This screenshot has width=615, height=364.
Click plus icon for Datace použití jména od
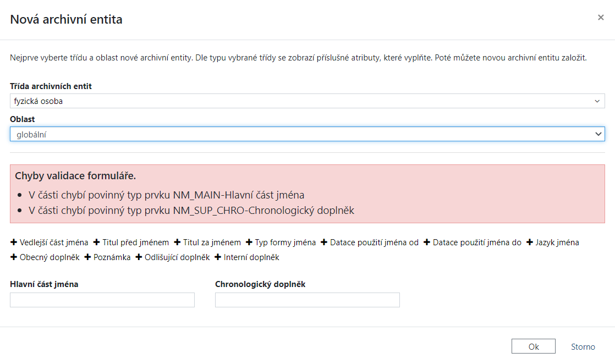click(324, 242)
